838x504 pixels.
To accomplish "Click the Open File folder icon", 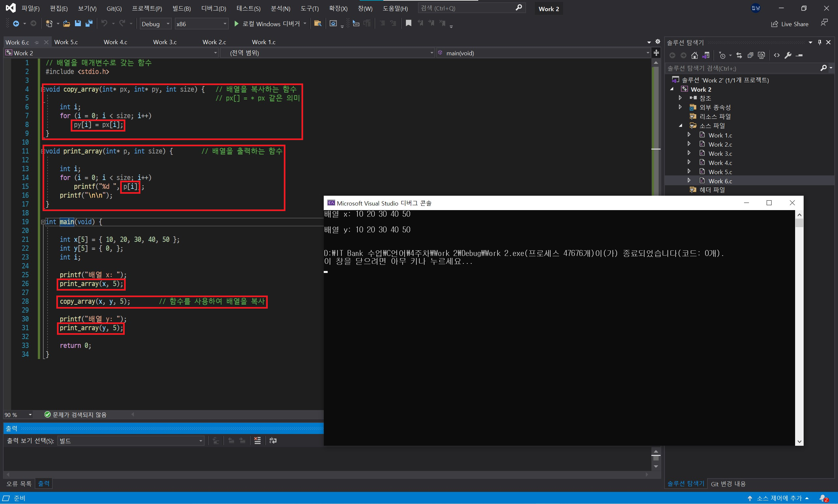I will [x=66, y=24].
